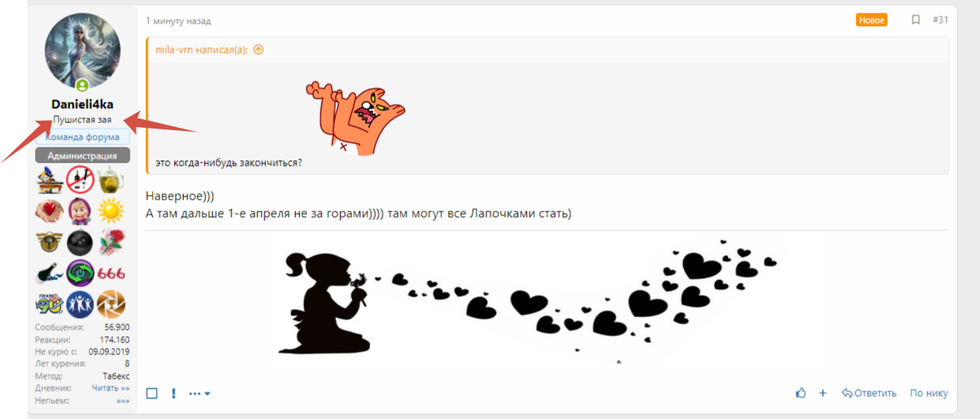Click the thumbs-up like icon
Viewport: 980px width, 419px height.
pos(801,393)
